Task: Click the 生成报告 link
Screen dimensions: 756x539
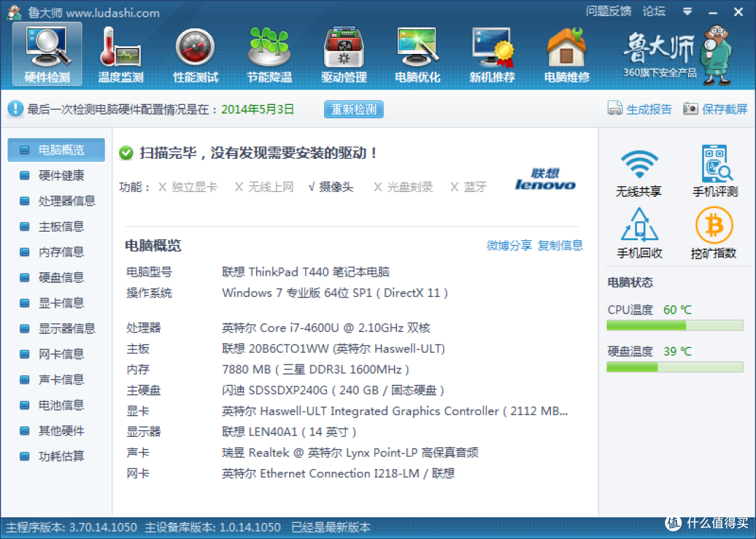Action: (x=649, y=109)
